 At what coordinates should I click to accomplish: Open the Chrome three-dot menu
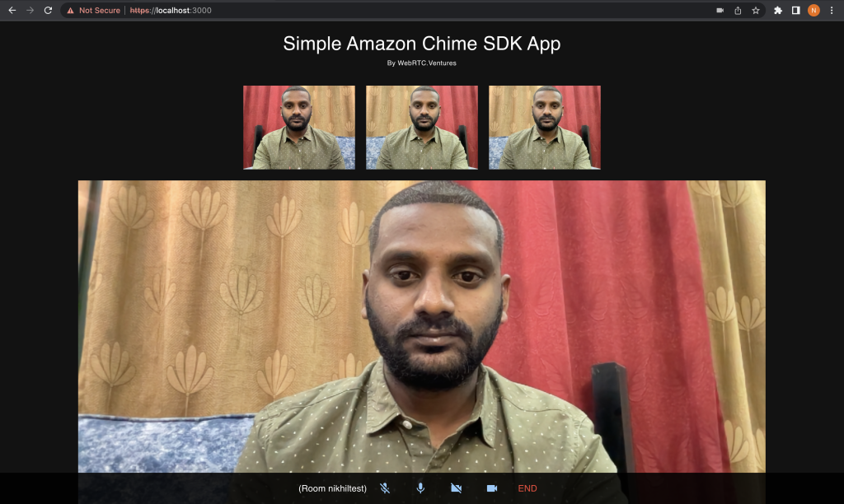832,10
